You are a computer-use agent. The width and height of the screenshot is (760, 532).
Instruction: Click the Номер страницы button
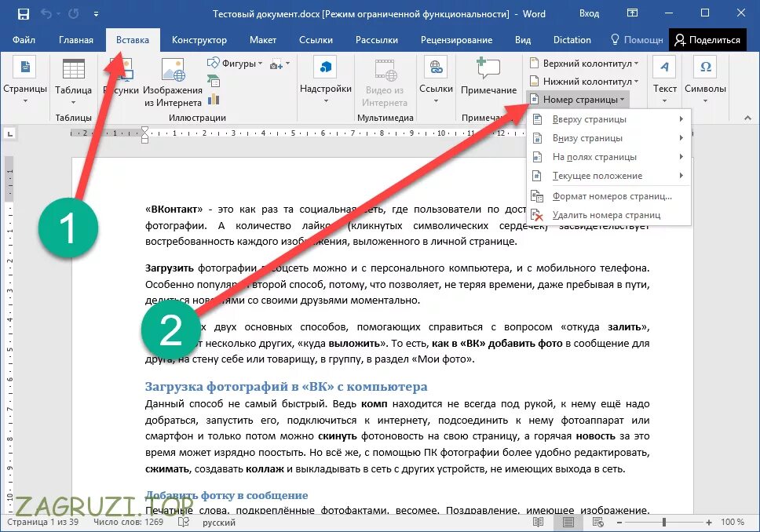pyautogui.click(x=578, y=100)
